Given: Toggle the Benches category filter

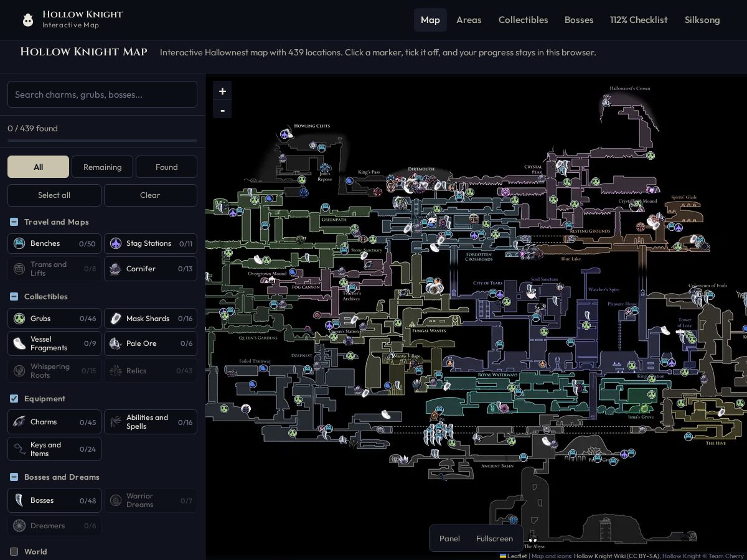Looking at the screenshot, I should pyautogui.click(x=54, y=244).
